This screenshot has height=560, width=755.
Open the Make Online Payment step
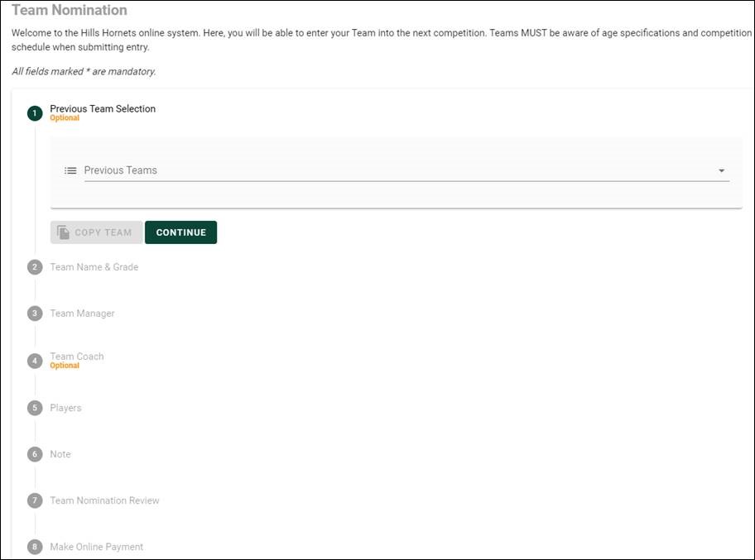point(96,547)
